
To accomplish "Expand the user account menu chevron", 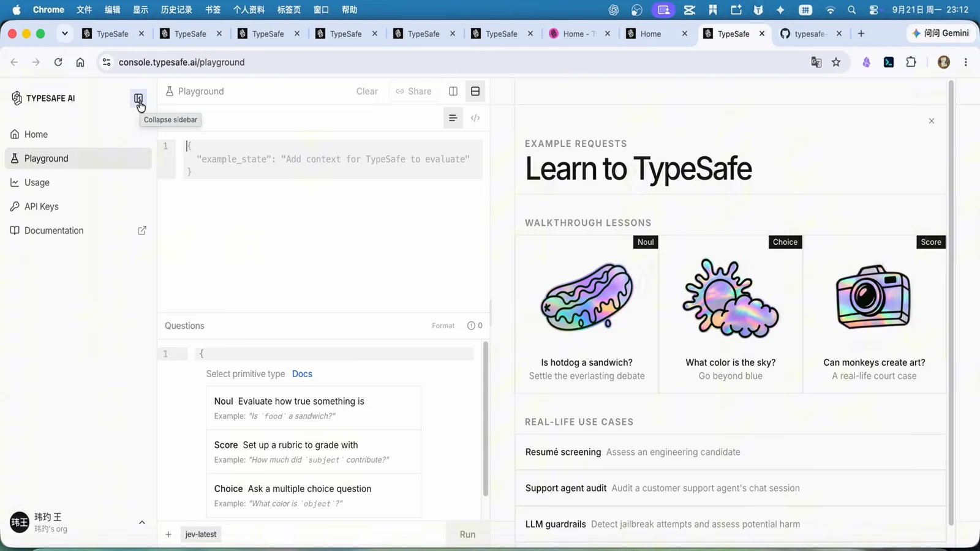I will click(142, 522).
